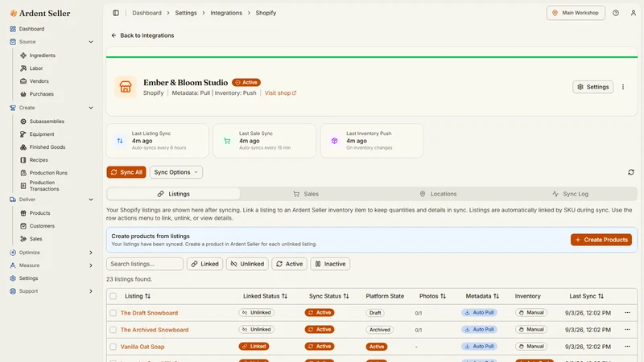This screenshot has width=644, height=362.
Task: Open the shop Settings button
Action: (x=593, y=87)
